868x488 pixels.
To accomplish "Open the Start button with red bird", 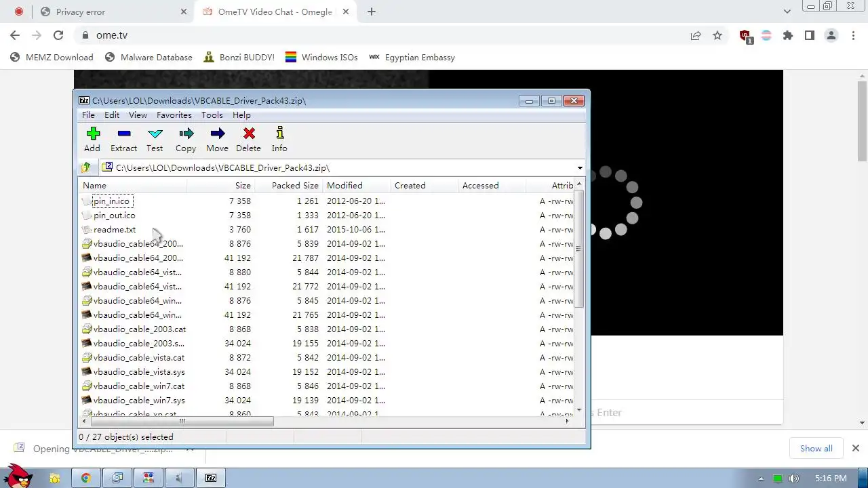I will 18,476.
